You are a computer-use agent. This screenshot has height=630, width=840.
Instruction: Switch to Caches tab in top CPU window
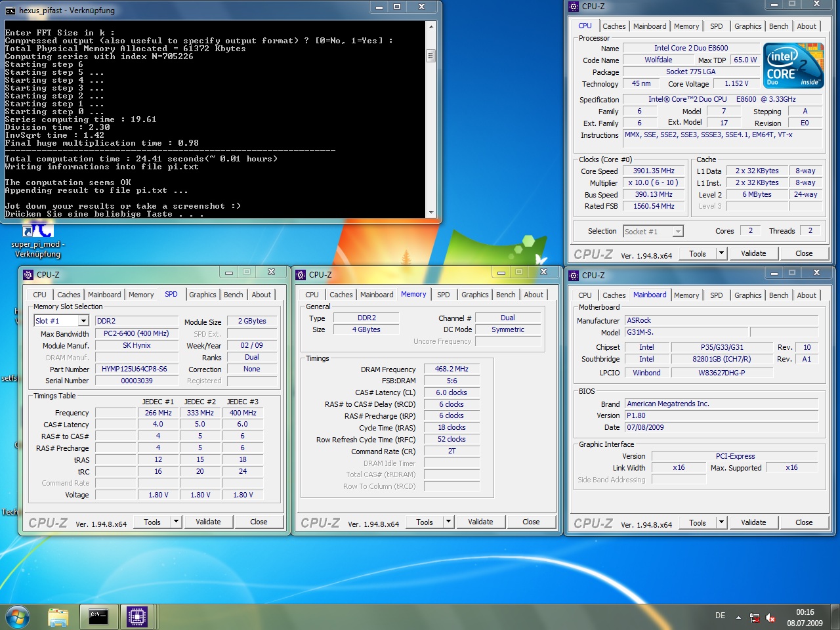(x=614, y=26)
